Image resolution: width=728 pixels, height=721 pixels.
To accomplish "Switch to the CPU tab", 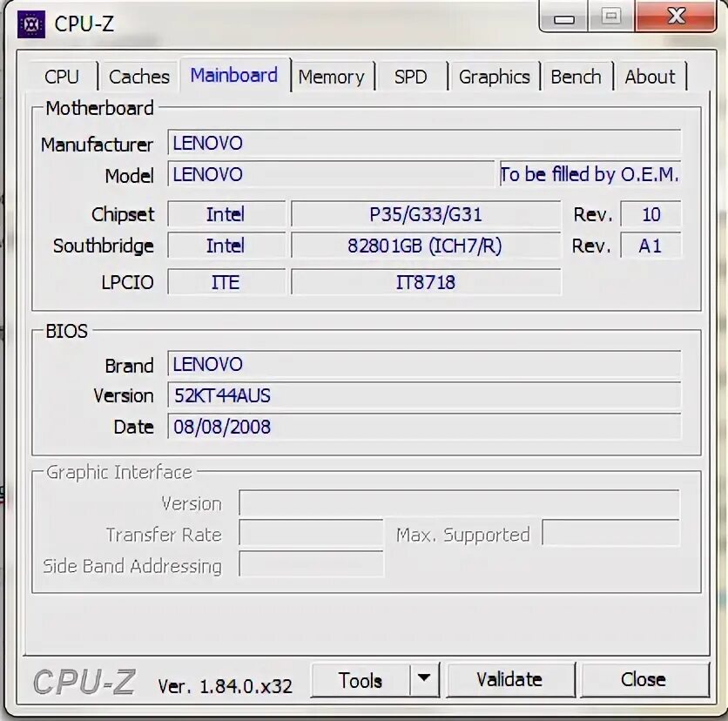I will (62, 77).
